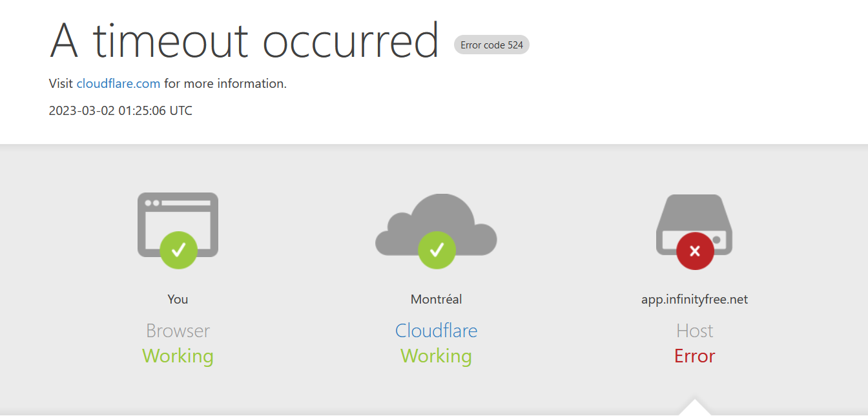Click 'Working' status under Browser
This screenshot has width=868, height=416.
[178, 356]
